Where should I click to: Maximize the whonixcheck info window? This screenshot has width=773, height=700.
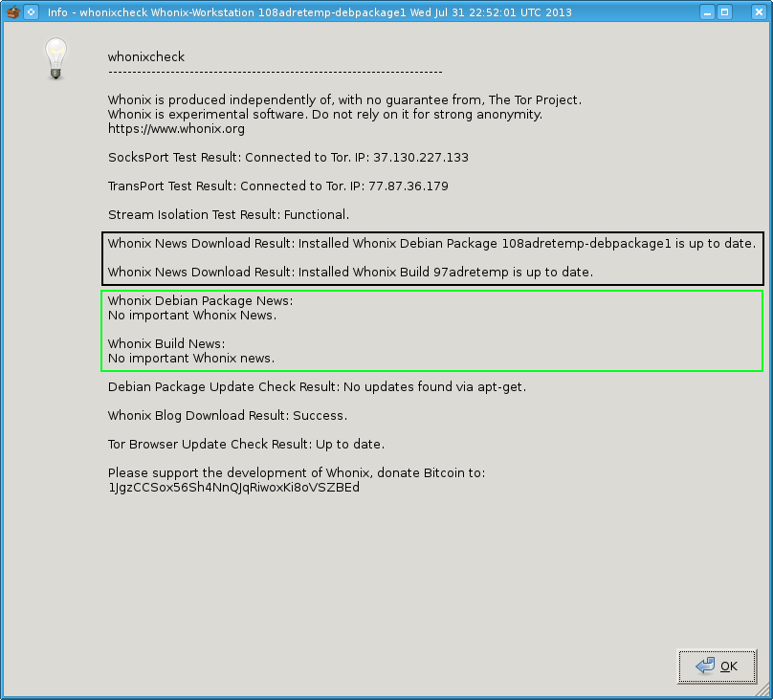725,12
